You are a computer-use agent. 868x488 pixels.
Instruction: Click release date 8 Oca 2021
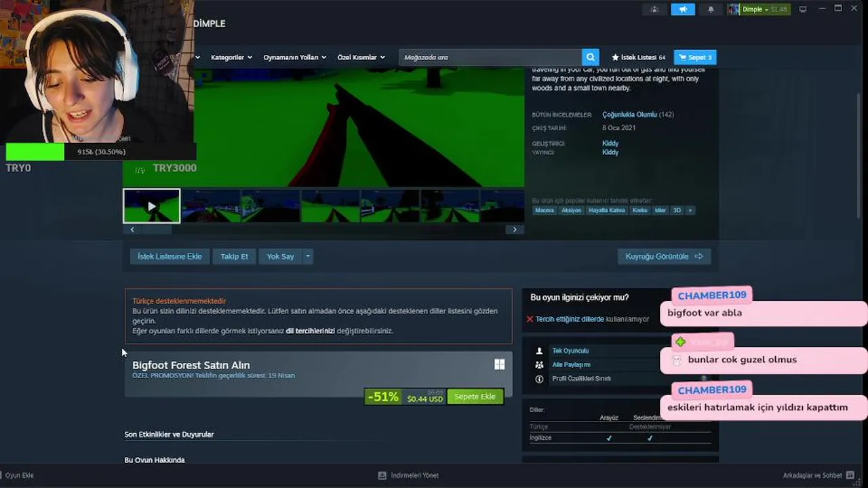(618, 128)
